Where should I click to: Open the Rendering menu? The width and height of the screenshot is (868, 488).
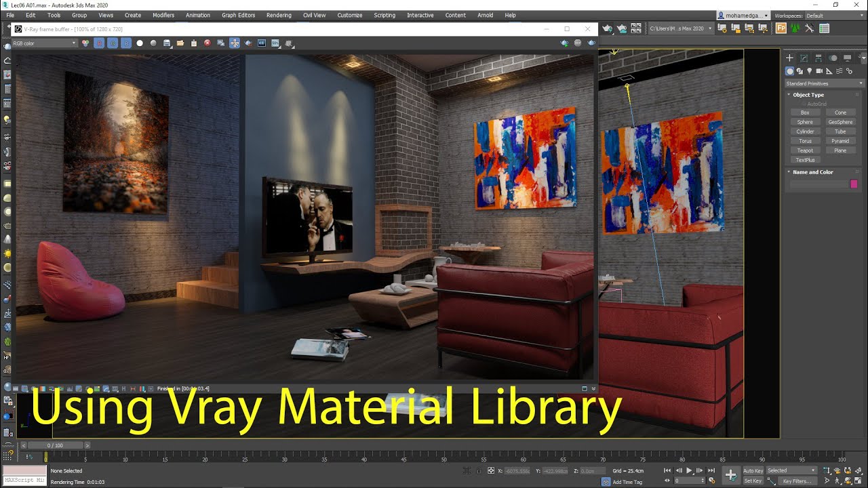pos(279,15)
